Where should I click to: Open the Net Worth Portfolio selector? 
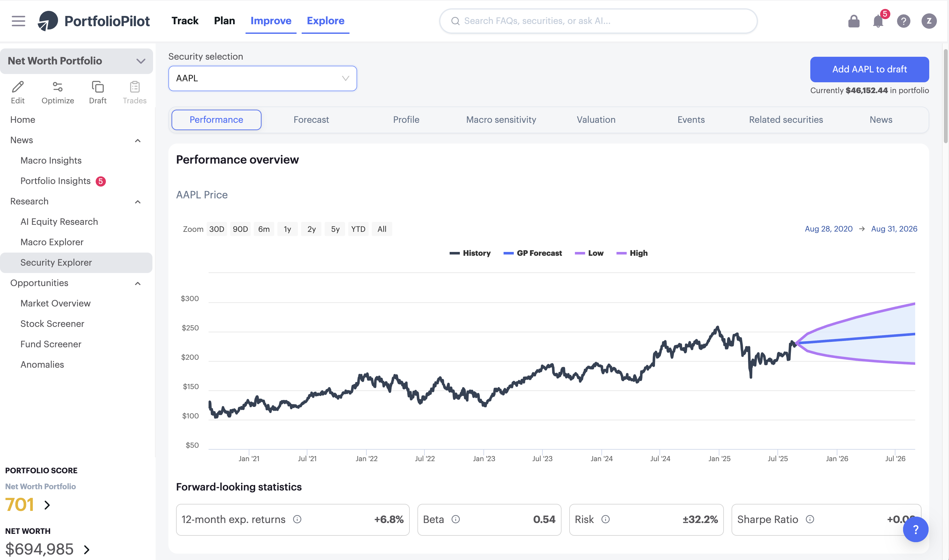pos(76,61)
